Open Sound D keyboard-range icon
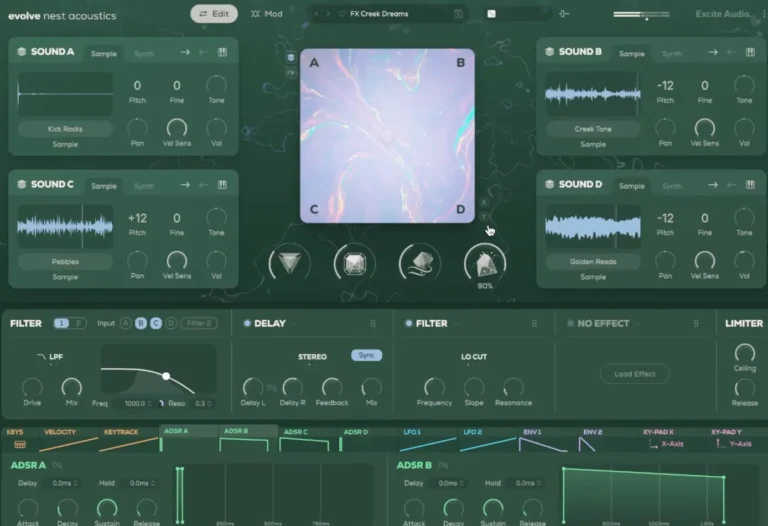Viewport: 768px width, 526px height. pyautogui.click(x=750, y=185)
